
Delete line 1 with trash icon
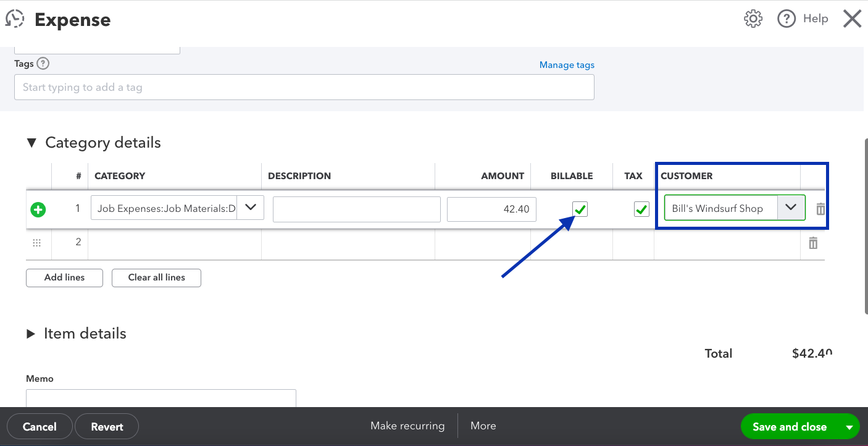pyautogui.click(x=820, y=209)
